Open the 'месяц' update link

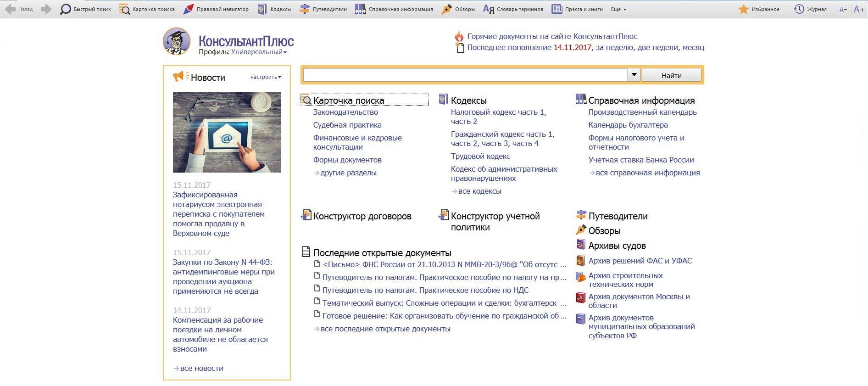pos(693,47)
